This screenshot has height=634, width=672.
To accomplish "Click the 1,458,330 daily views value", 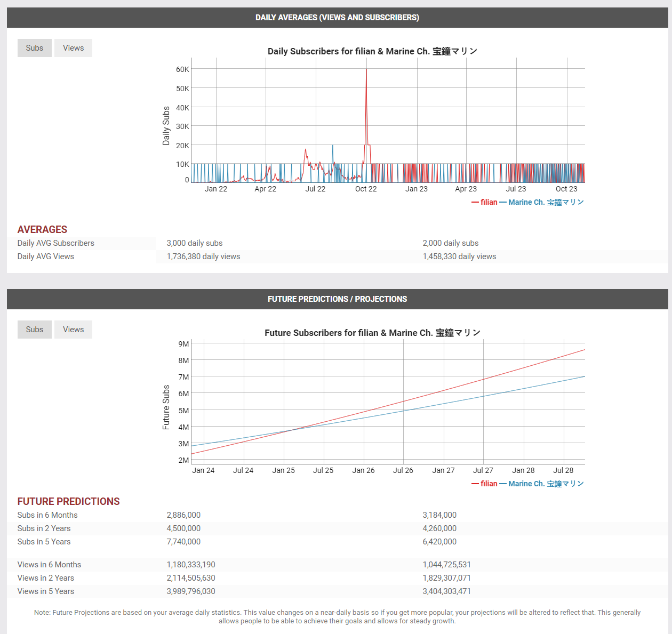I will coord(459,256).
